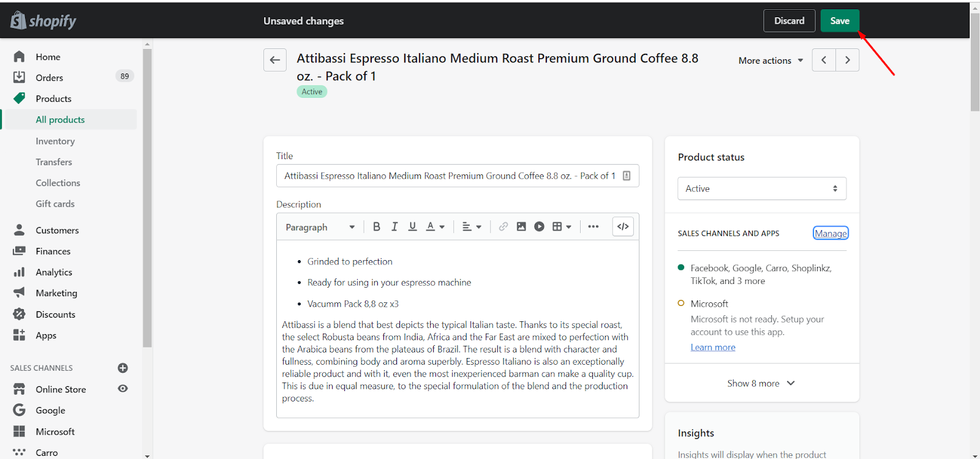Go back using the left arrow button

tap(275, 60)
